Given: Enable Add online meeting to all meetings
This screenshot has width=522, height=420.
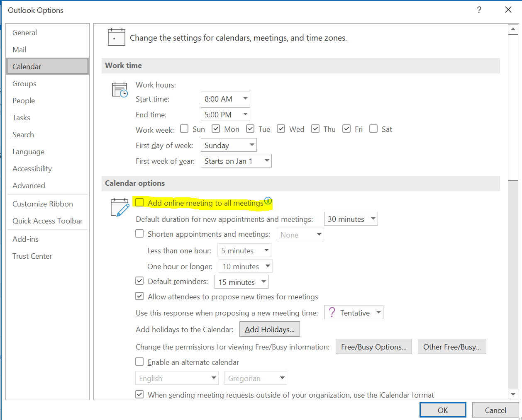Looking at the screenshot, I should click(139, 202).
